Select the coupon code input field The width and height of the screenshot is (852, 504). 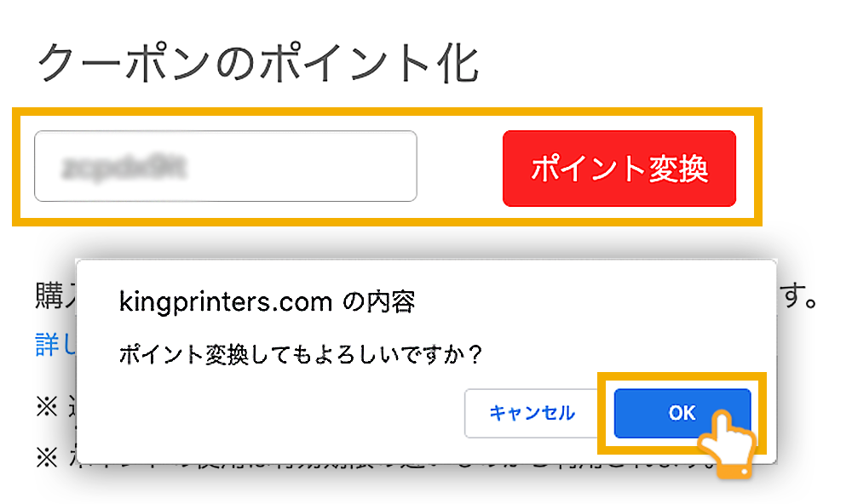tap(226, 166)
